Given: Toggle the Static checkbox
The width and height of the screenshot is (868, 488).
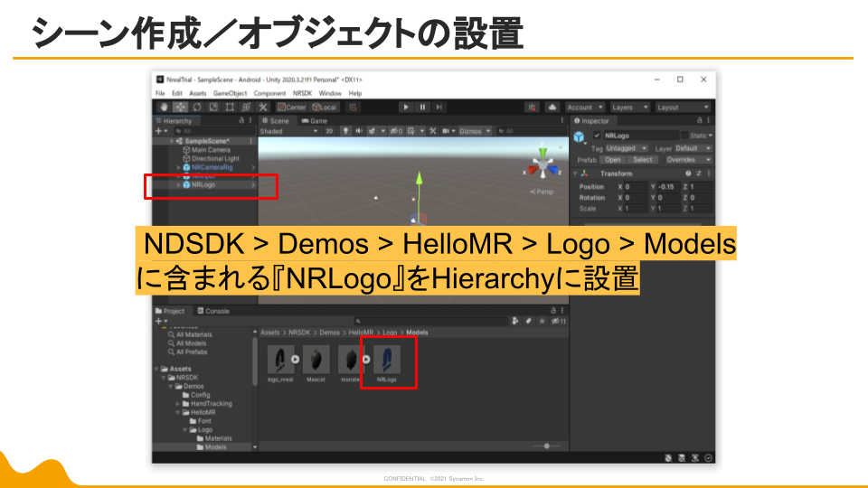Looking at the screenshot, I should coord(684,136).
